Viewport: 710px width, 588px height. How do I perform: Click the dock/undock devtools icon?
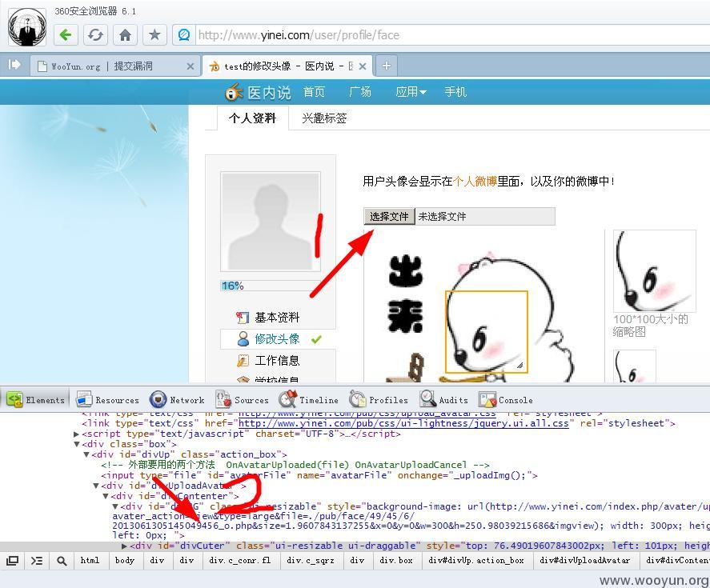point(12,560)
